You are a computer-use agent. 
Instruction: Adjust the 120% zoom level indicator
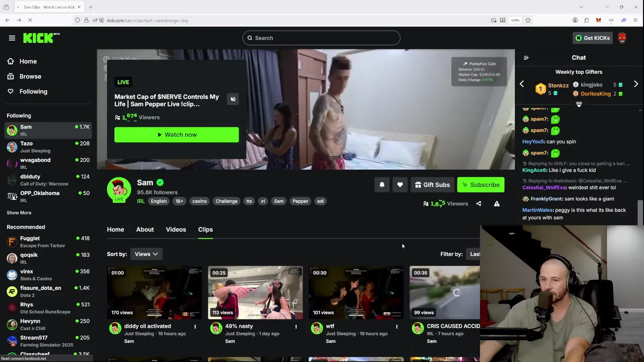[x=515, y=20]
